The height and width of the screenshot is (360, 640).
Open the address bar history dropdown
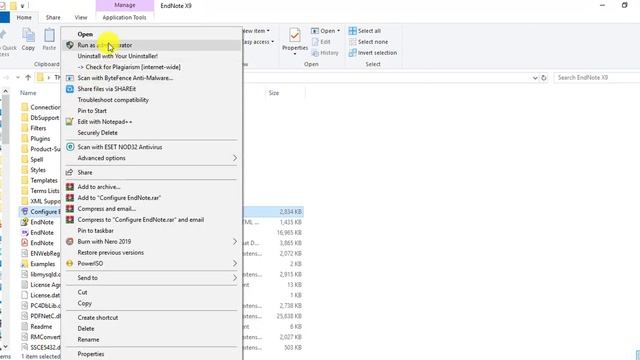tap(535, 78)
